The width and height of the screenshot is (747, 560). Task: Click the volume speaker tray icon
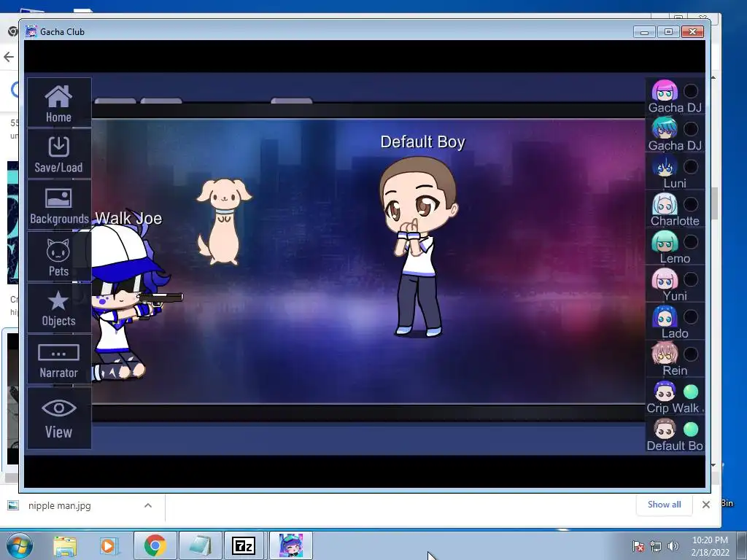tap(673, 546)
